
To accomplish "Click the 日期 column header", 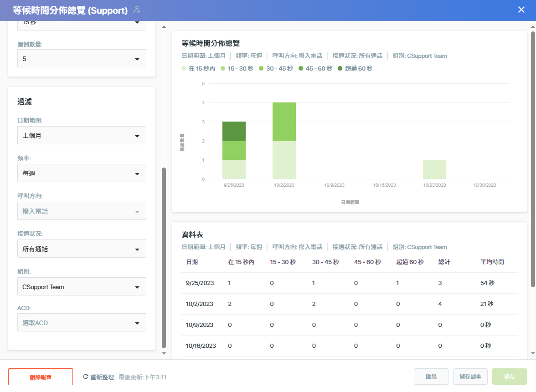I will pyautogui.click(x=192, y=262).
